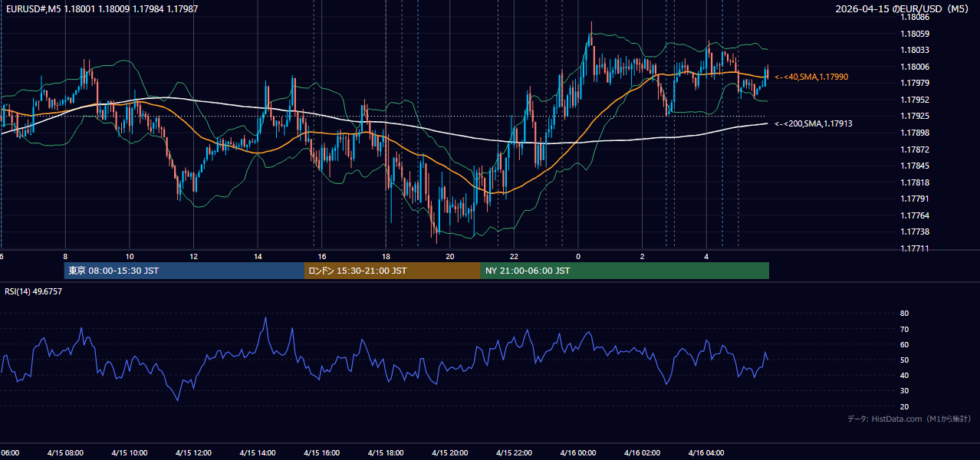Click hour tick 12 under the price chart
The image size is (980, 460).
tap(193, 257)
